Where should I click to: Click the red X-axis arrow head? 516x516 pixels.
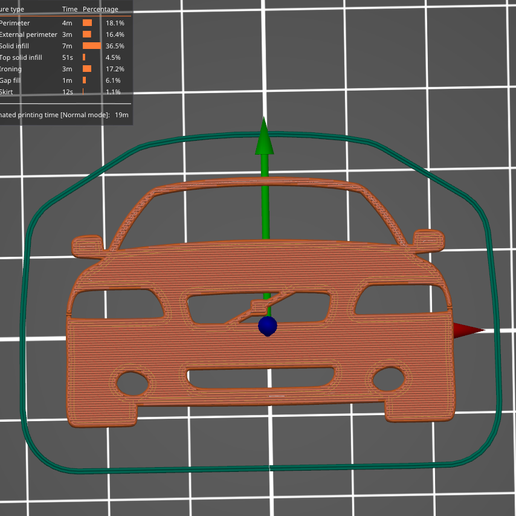point(468,330)
